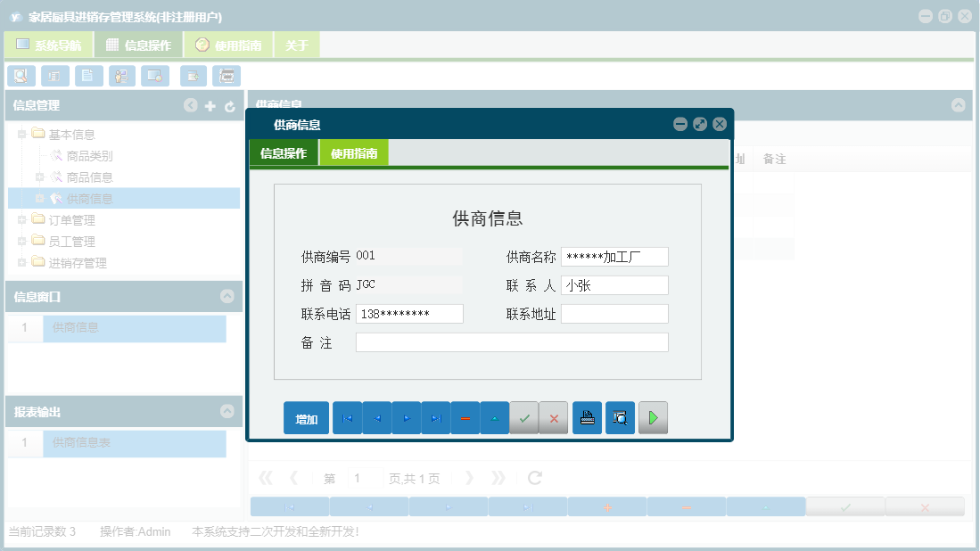Delete the record with the red minus button
Image resolution: width=980 pixels, height=551 pixels.
pos(465,418)
